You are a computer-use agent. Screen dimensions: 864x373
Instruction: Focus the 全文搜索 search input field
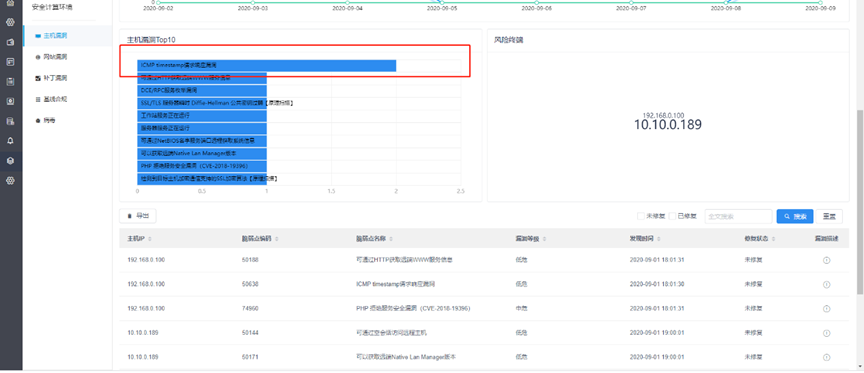738,217
